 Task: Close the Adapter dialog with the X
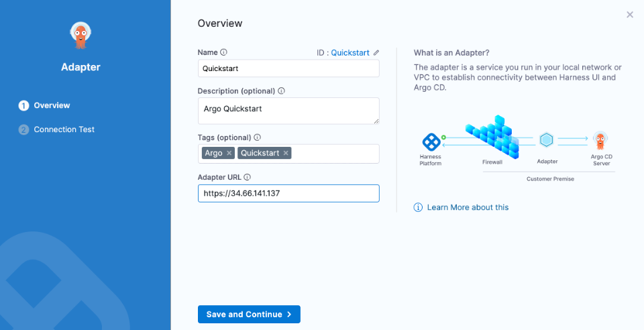630,15
